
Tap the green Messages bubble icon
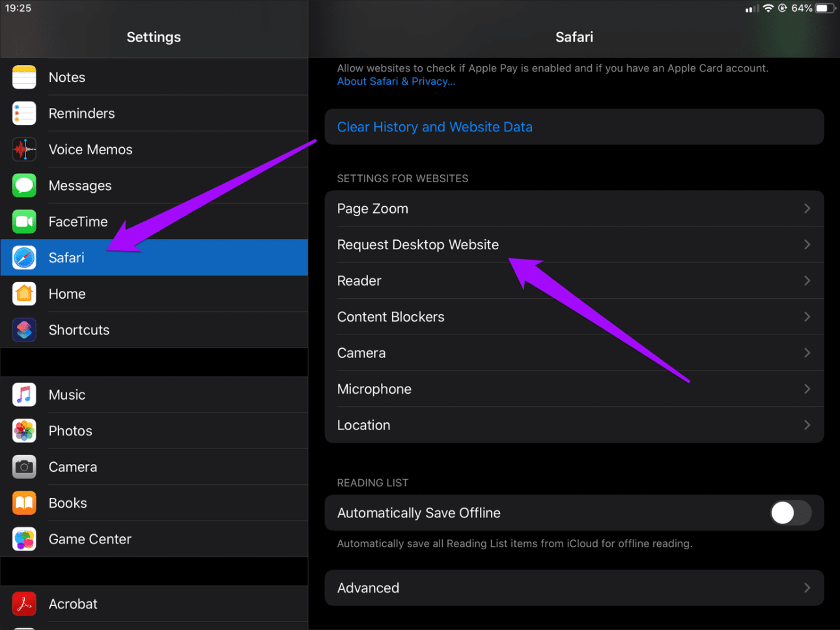pyautogui.click(x=24, y=185)
